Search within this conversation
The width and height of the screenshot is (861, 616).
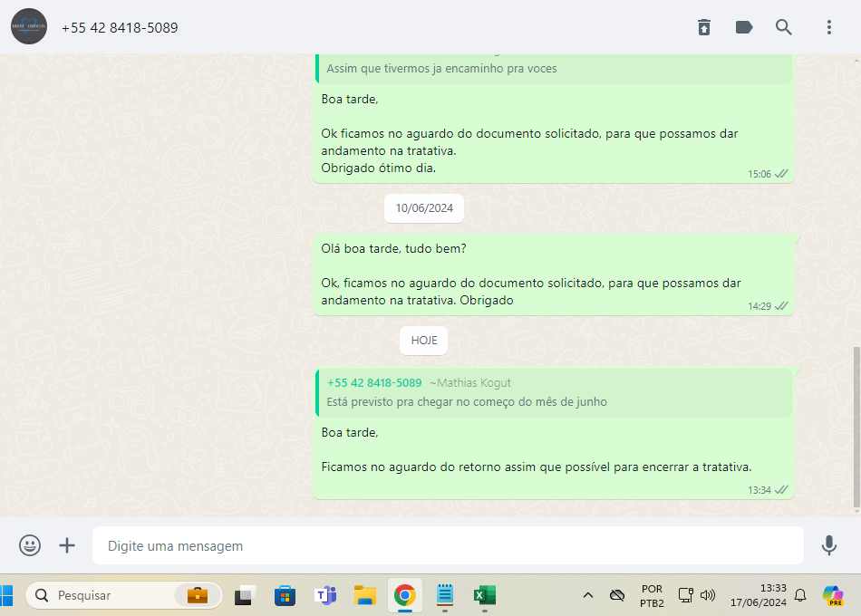coord(784,27)
